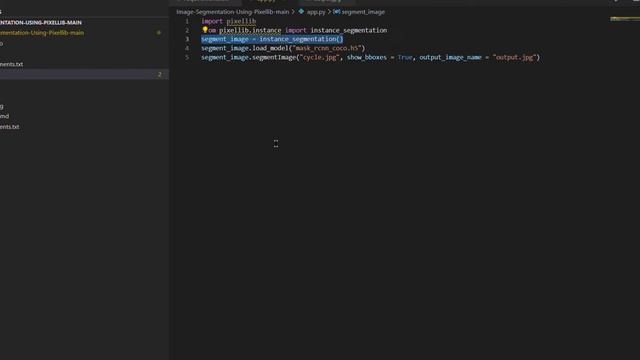Screen dimensions: 640x360
Task: Click the Python file icon in breadcrumb
Action: click(x=301, y=11)
